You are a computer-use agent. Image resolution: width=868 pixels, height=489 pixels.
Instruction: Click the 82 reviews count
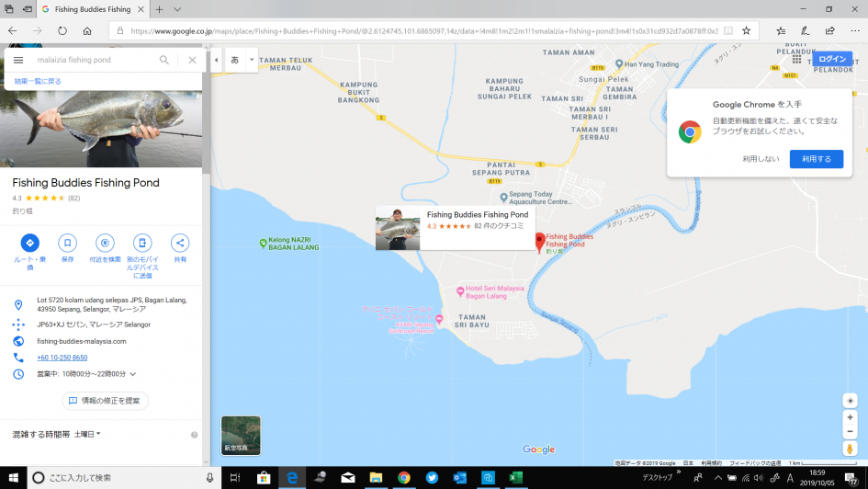tap(73, 199)
